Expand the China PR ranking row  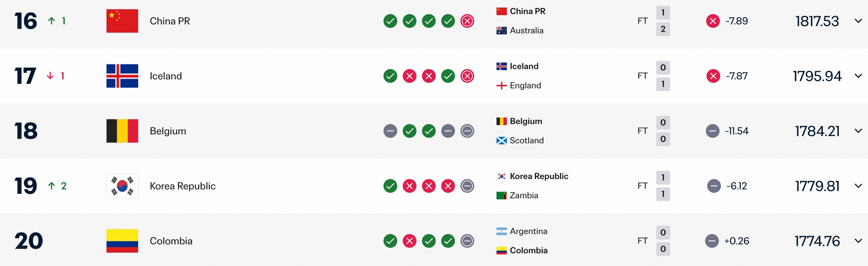pos(858,21)
